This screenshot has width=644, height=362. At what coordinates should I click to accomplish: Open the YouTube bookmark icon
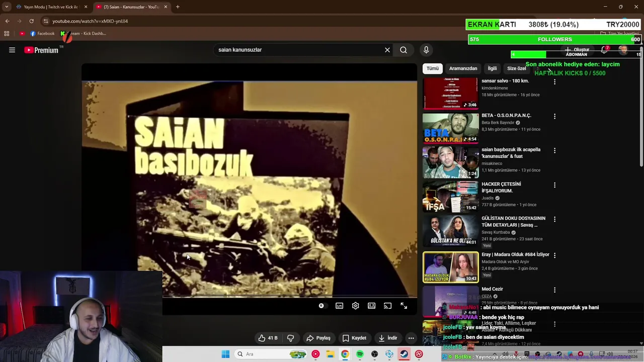click(22, 34)
